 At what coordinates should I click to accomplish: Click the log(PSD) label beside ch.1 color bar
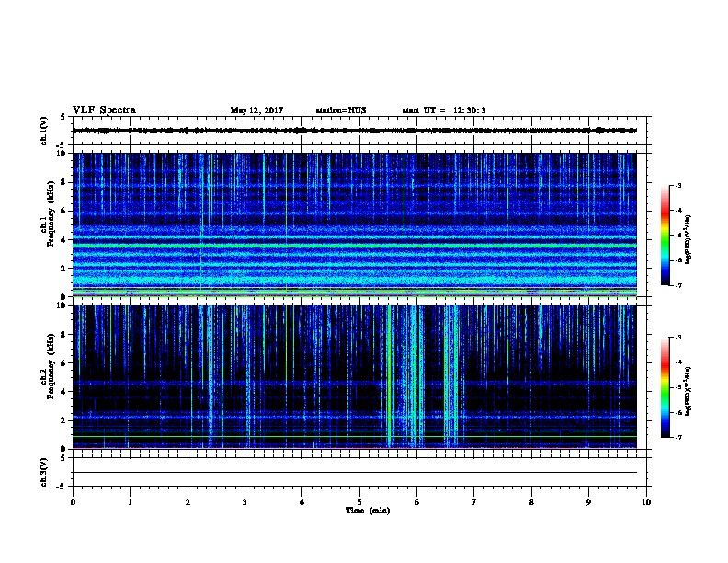(x=688, y=239)
